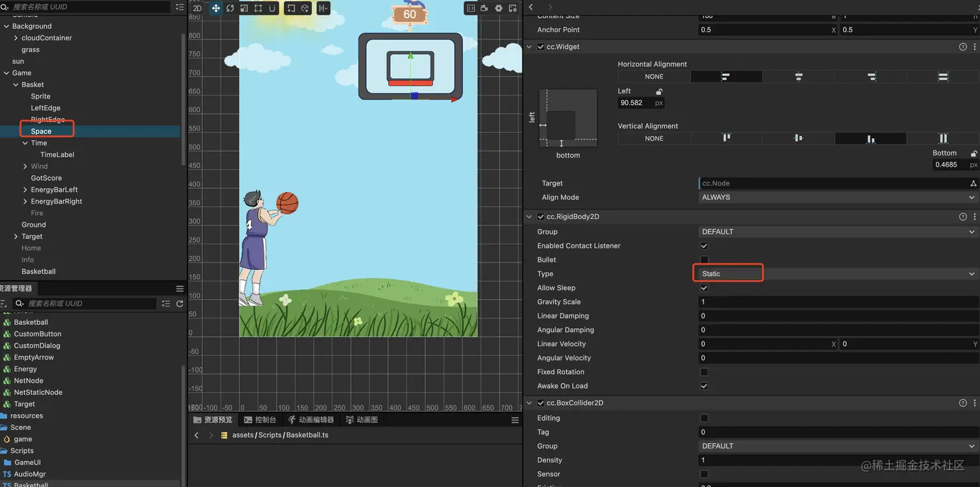The height and width of the screenshot is (487, 980).
Task: Disable the cc.Widget component checkbox
Action: click(x=541, y=47)
